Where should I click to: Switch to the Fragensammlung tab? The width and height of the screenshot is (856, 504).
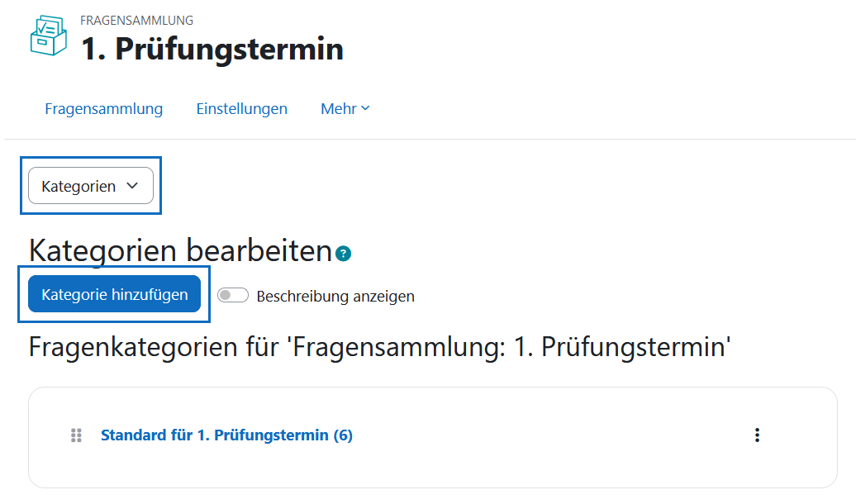(104, 109)
